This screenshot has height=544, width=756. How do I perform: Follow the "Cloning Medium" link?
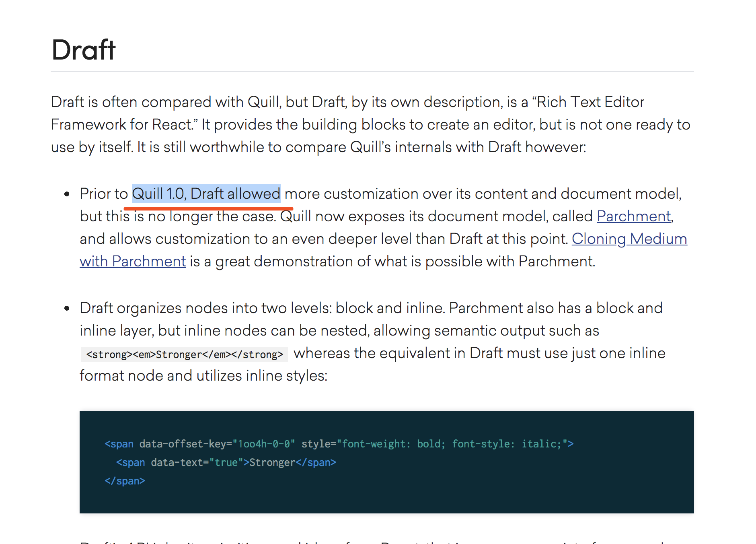click(x=629, y=239)
